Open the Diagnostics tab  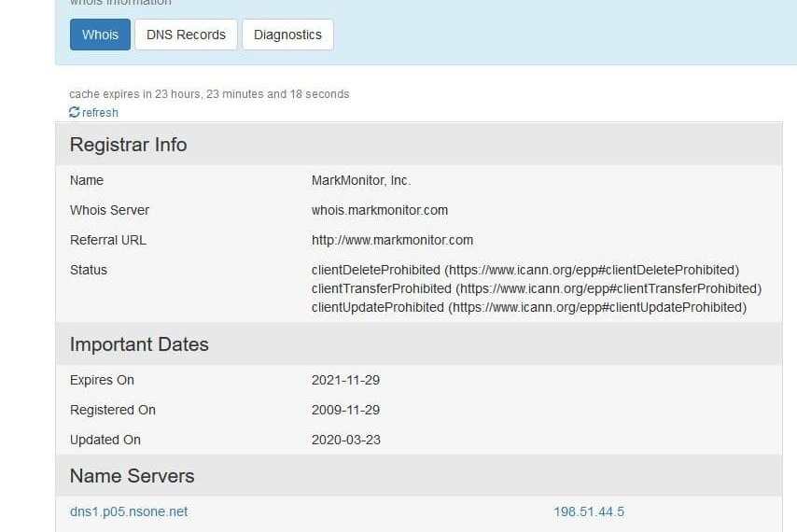(x=287, y=35)
